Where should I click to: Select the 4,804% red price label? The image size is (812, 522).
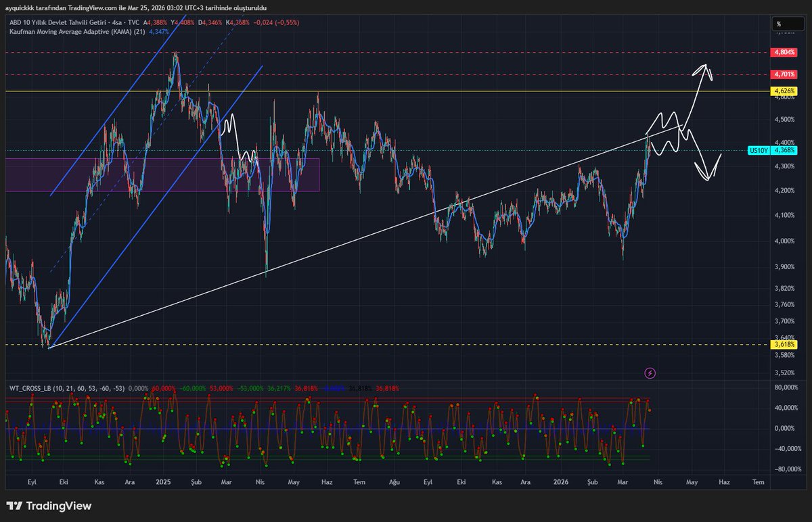click(x=785, y=52)
